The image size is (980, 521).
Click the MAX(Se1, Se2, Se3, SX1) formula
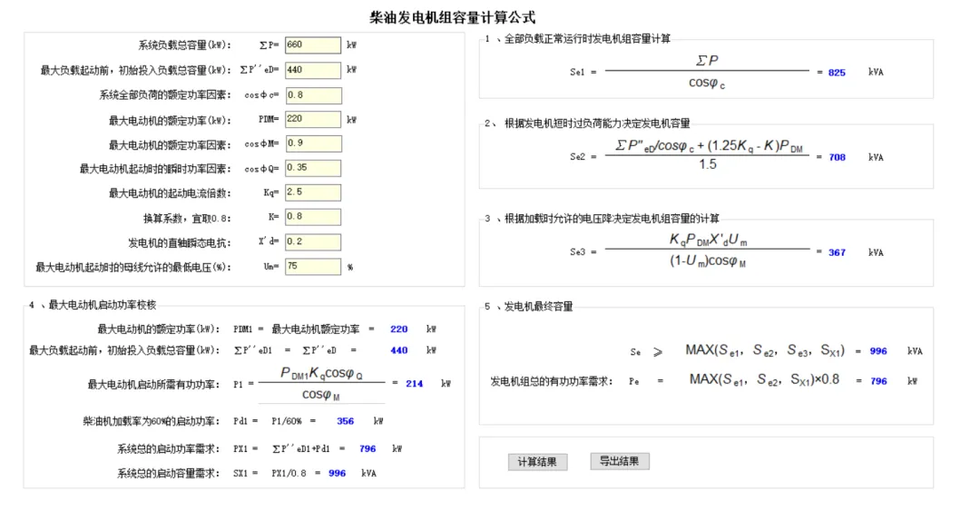point(765,350)
